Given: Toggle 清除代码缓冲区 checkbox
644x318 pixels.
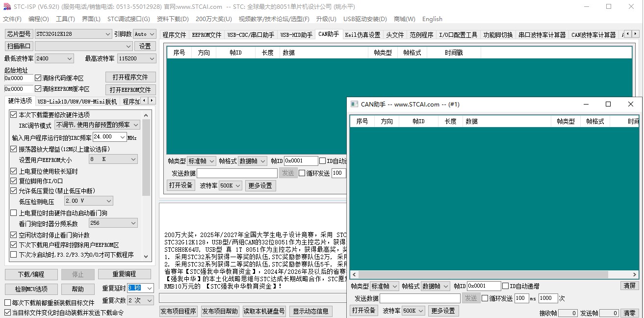Looking at the screenshot, I should coord(38,78).
